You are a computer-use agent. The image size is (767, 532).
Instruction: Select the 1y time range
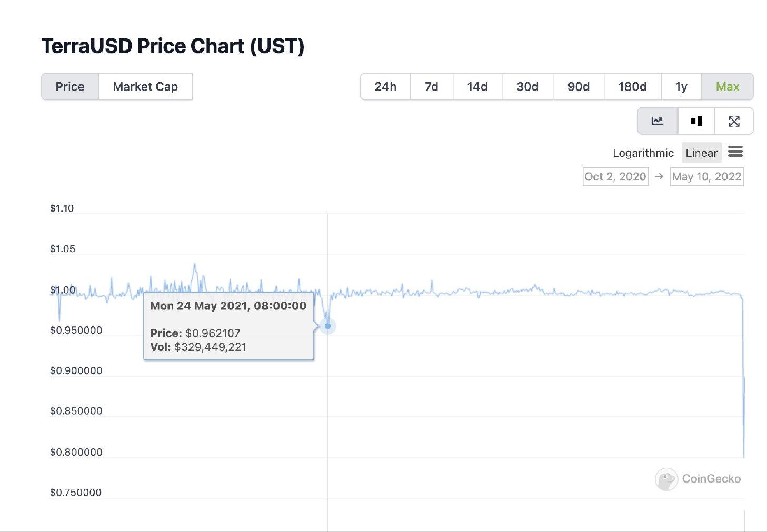click(x=681, y=87)
